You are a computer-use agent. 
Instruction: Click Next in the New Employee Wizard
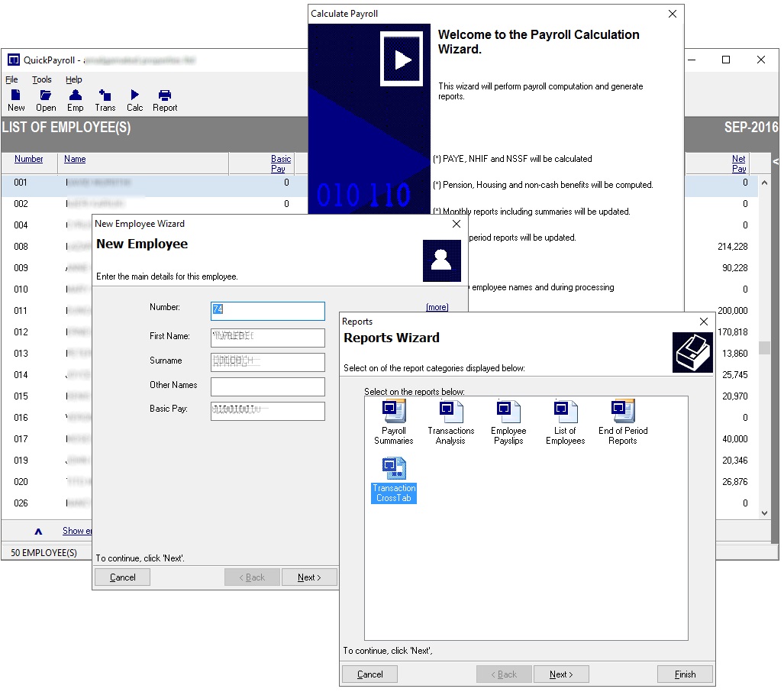[x=309, y=577]
